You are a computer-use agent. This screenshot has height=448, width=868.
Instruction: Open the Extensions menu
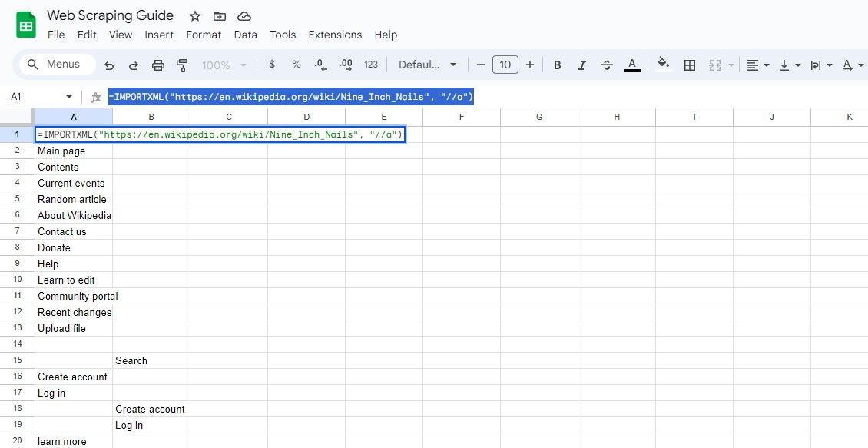click(x=335, y=35)
